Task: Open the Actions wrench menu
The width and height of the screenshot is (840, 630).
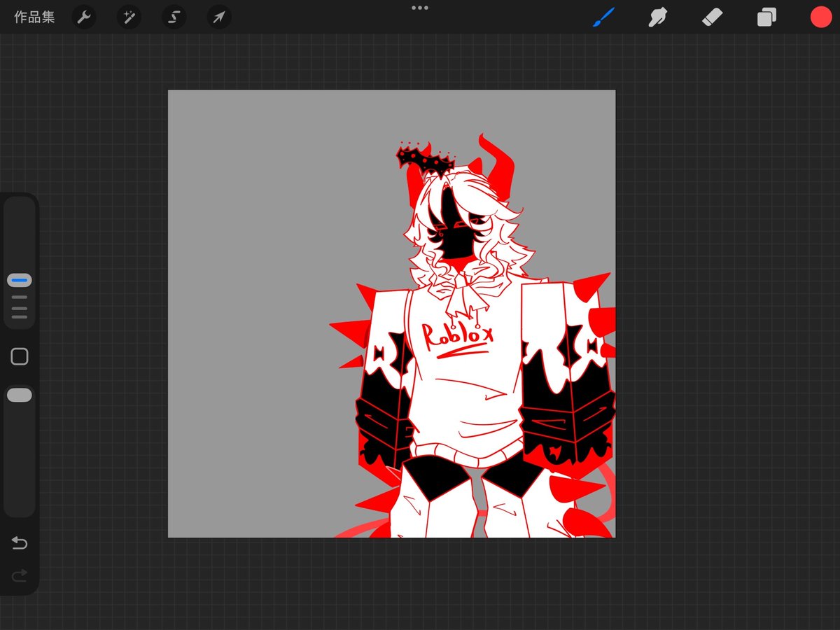Action: coord(84,17)
